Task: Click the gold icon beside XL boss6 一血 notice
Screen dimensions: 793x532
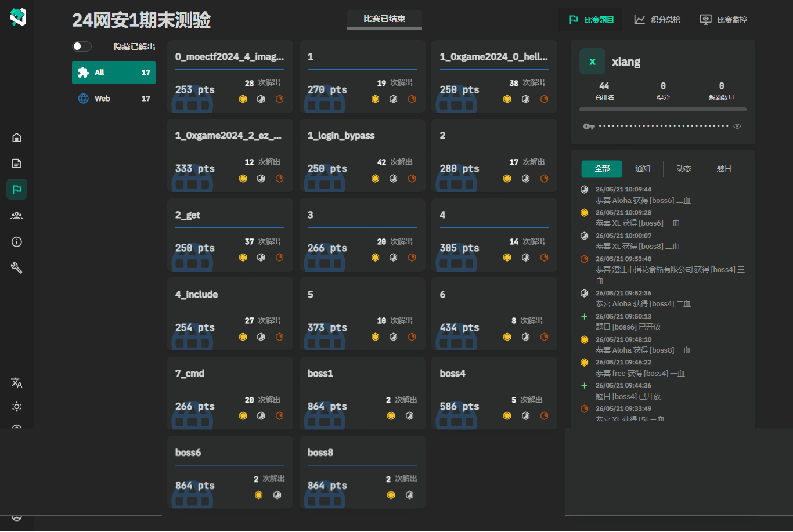Action: (x=584, y=212)
